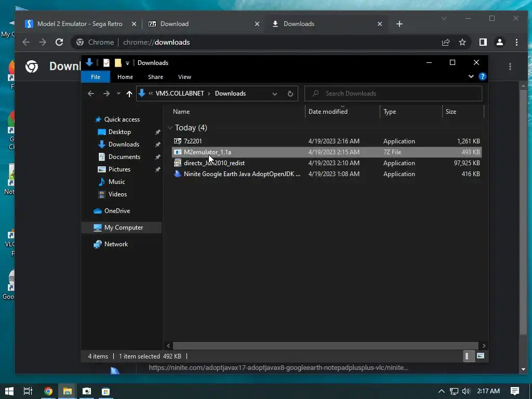Open Videos in navigation pane
Viewport: 532px width, 399px height.
tap(117, 194)
